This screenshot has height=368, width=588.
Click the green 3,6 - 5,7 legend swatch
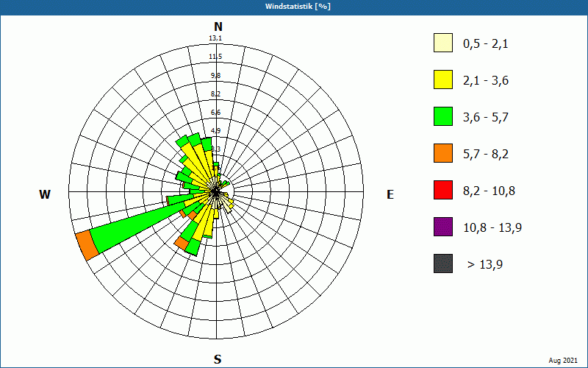coord(443,116)
